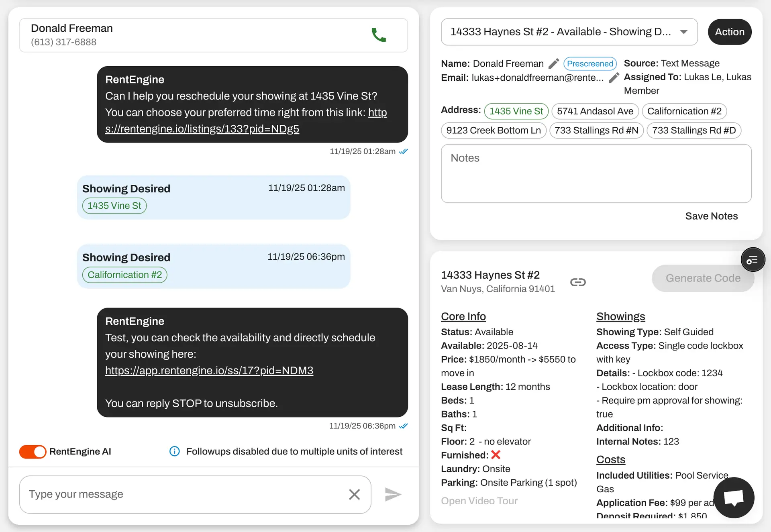View info about disabled followups
Screen dimensions: 771x532
click(x=174, y=451)
